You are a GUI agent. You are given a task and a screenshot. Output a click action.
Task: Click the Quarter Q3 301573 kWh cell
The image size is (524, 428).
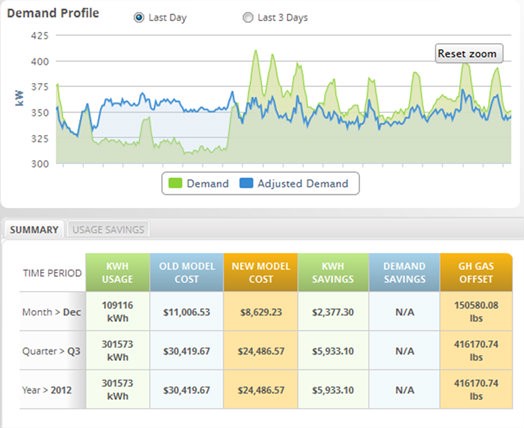point(118,350)
